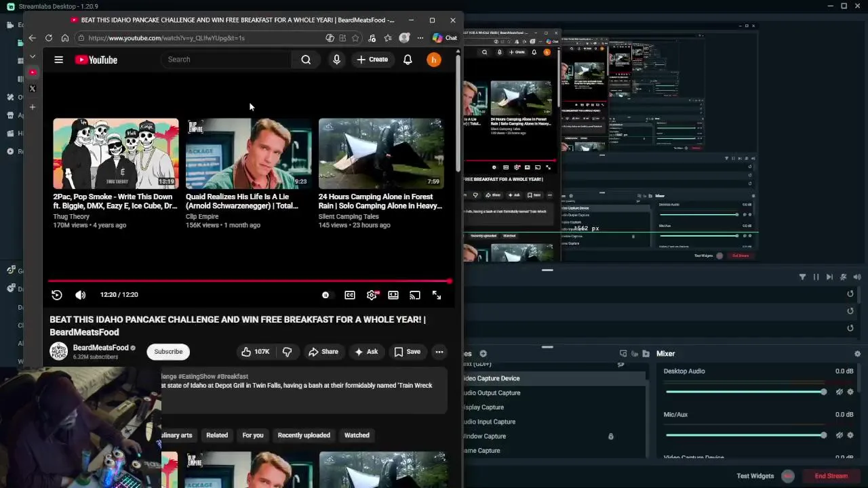The width and height of the screenshot is (868, 488).
Task: Seek on the red video progress bar
Action: (249, 281)
